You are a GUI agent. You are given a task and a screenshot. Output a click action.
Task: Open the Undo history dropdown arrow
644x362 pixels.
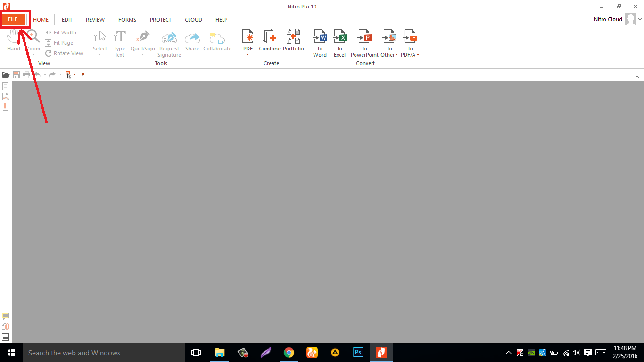[x=45, y=74]
